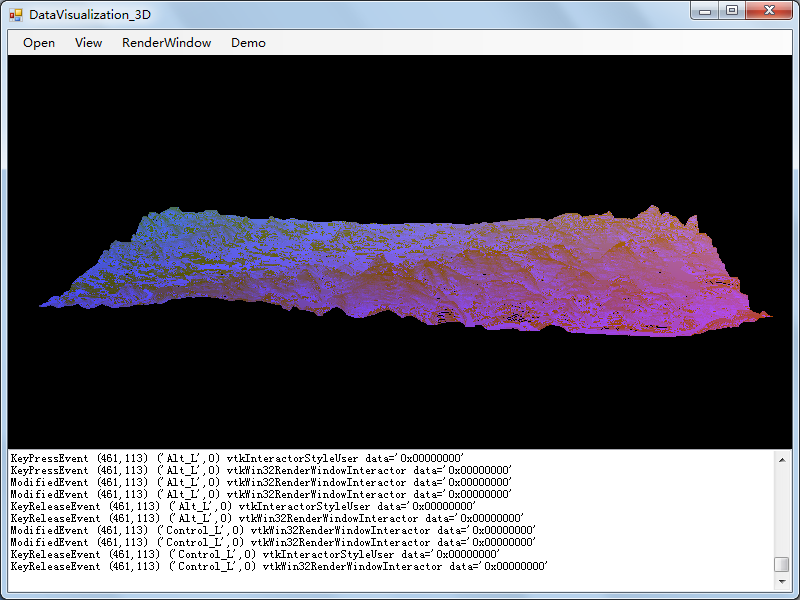The height and width of the screenshot is (600, 800).
Task: Maximize the DataVisualization_3D window
Action: (x=732, y=10)
